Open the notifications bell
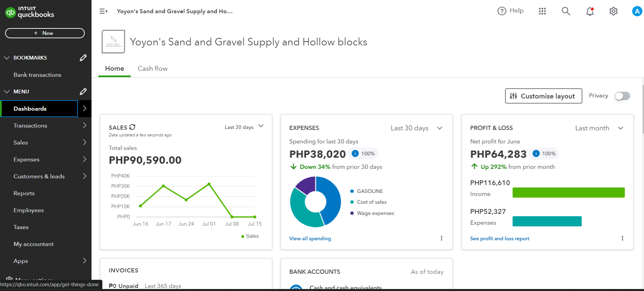The height and width of the screenshot is (291, 644). pos(590,11)
